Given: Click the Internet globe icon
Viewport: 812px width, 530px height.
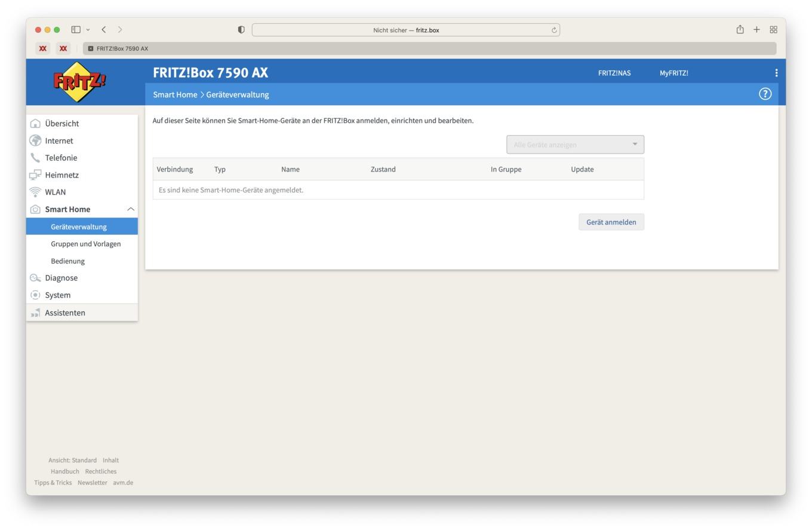Looking at the screenshot, I should (35, 141).
